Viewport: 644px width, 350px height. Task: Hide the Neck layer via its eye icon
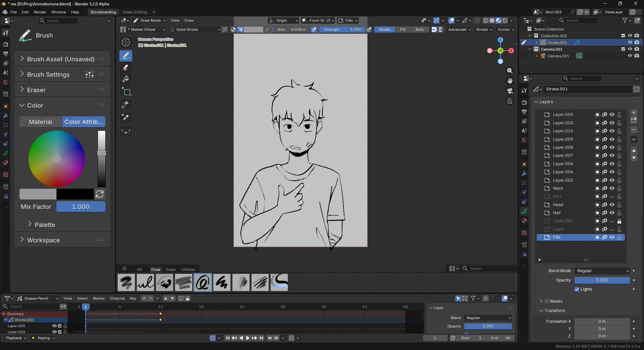(611, 188)
